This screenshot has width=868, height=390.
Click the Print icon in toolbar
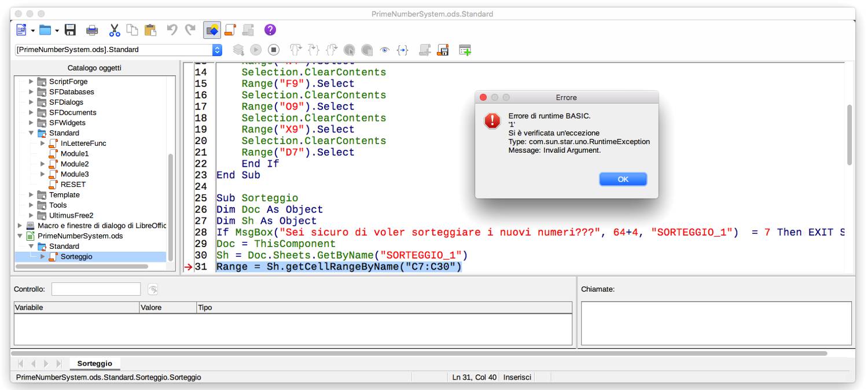tap(92, 29)
